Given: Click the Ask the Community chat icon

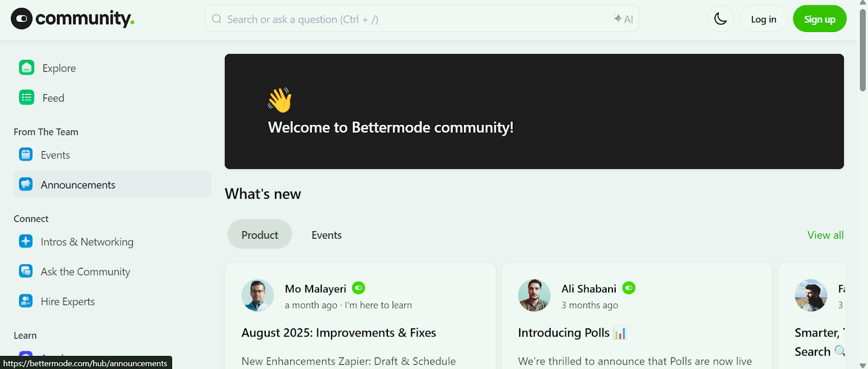Looking at the screenshot, I should 25,271.
